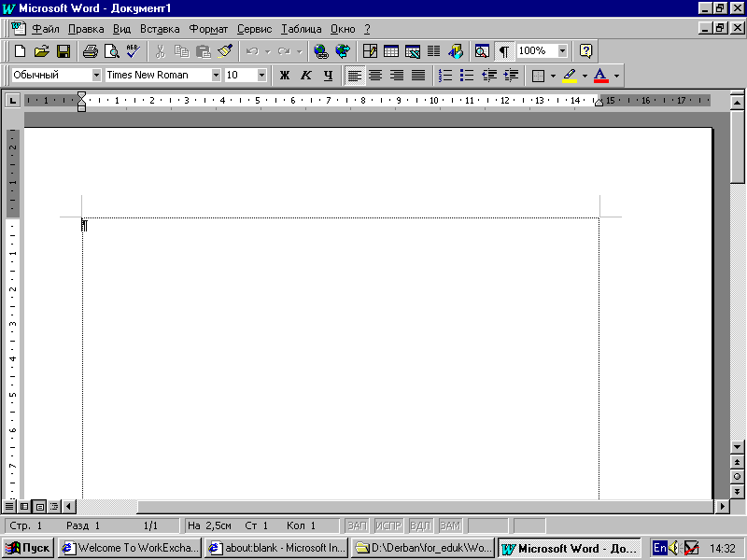The width and height of the screenshot is (747, 560).
Task: Open the borders dropdown arrow
Action: [553, 76]
